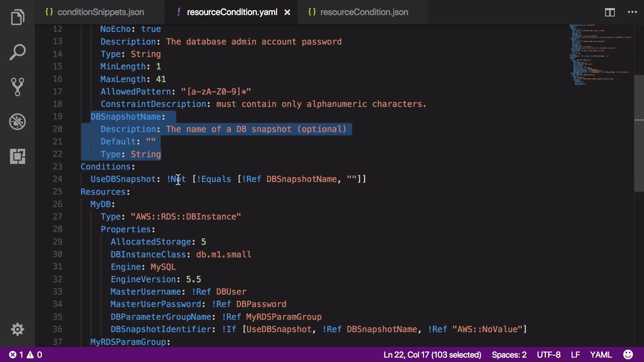This screenshot has height=362, width=644.
Task: Click the feedback smiley icon
Action: coord(628,355)
